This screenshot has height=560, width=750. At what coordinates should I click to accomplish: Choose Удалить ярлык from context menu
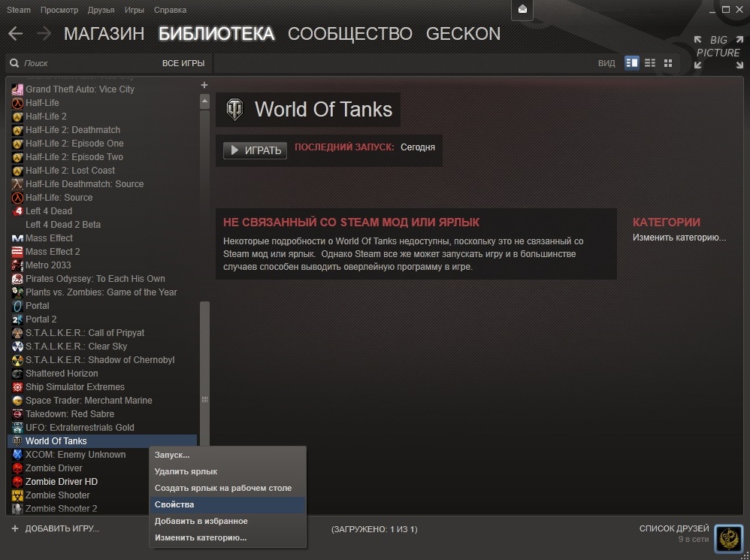(x=228, y=471)
